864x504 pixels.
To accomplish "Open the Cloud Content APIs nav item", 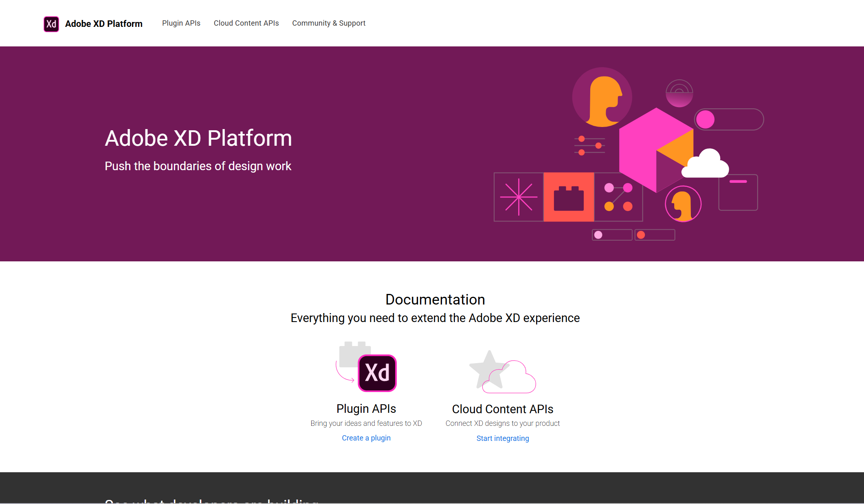I will [x=246, y=23].
